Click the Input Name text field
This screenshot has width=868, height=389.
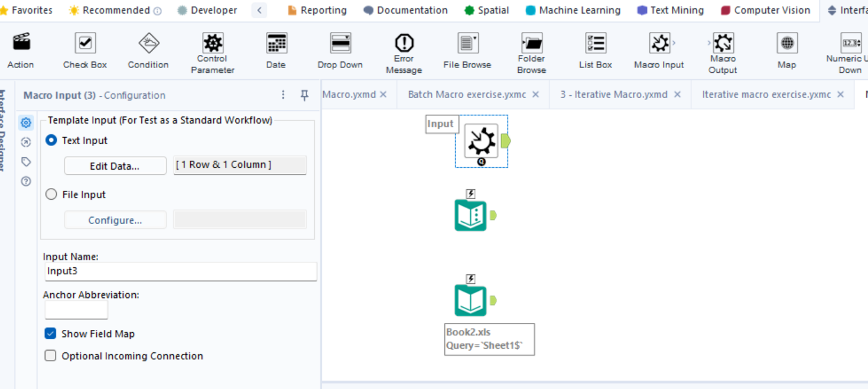pos(181,271)
